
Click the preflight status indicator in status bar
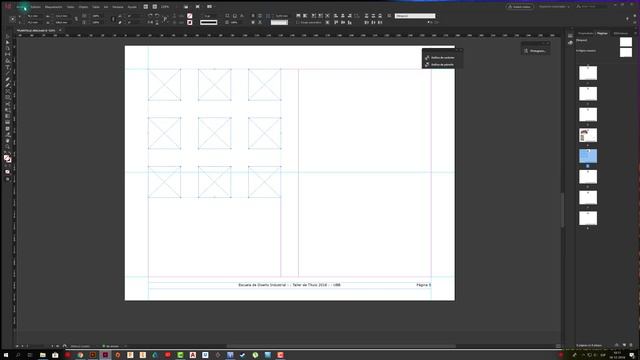point(111,346)
